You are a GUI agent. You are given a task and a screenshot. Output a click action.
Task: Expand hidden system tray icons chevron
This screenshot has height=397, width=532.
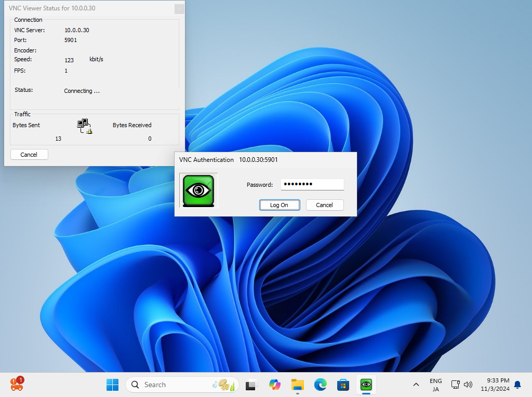416,385
